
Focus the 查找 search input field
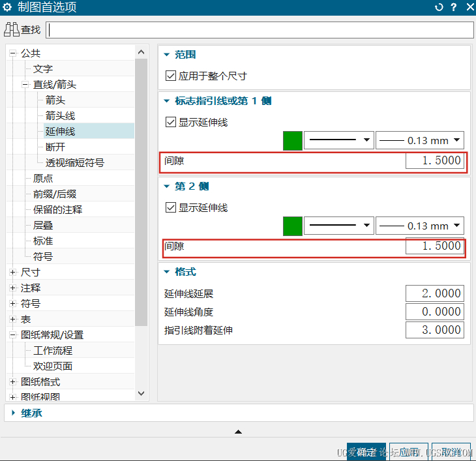260,30
